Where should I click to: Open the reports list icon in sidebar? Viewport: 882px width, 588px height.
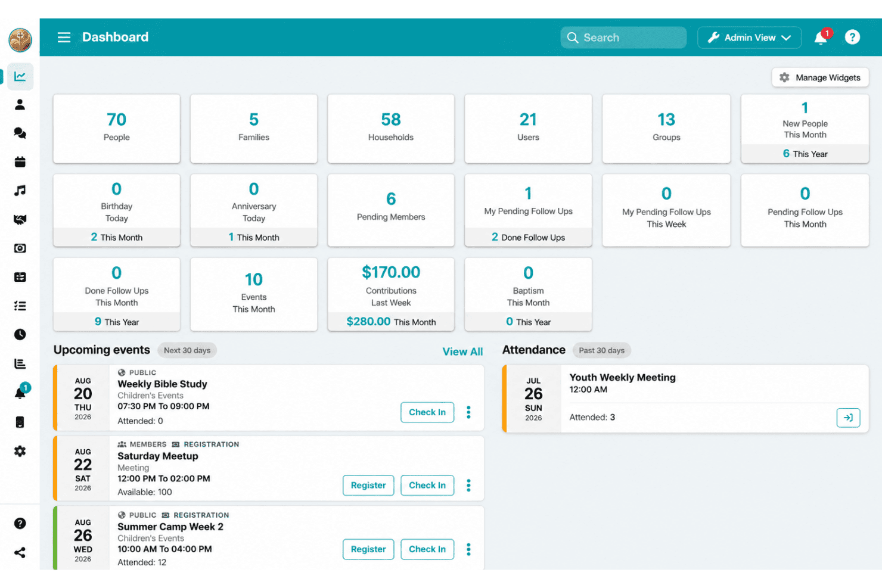tap(20, 363)
